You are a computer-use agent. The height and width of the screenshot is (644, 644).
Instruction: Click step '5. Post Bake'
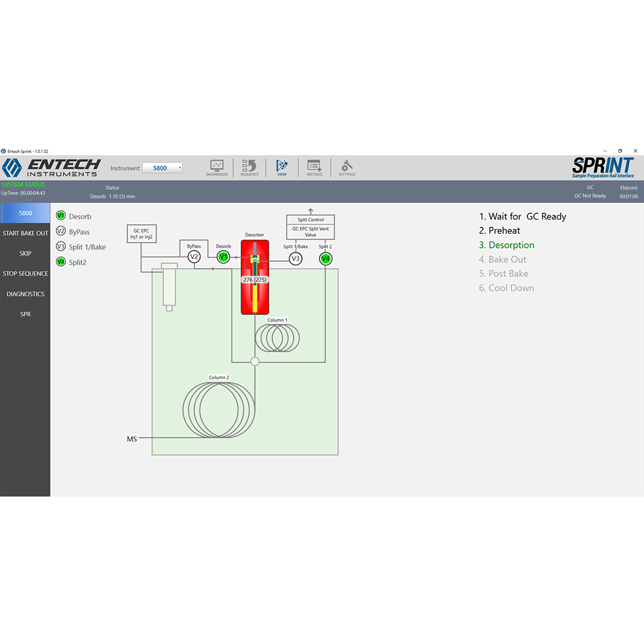coord(504,274)
